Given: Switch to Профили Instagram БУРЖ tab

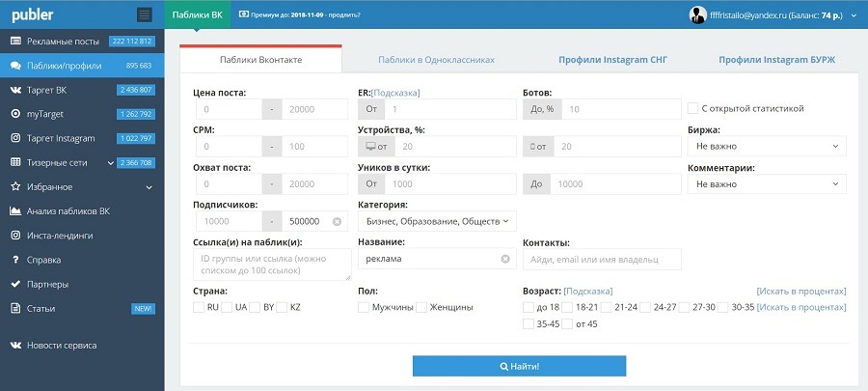Looking at the screenshot, I should [x=776, y=59].
